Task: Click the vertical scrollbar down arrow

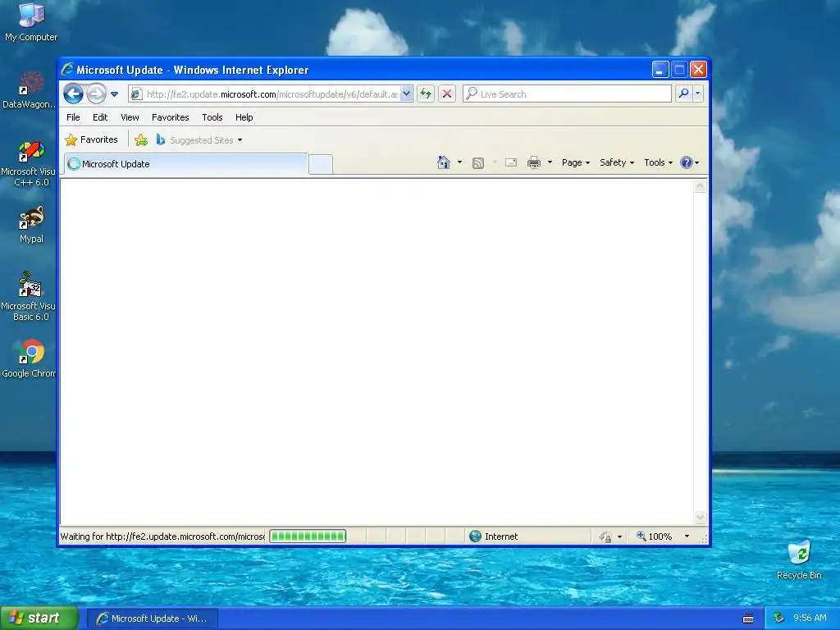Action: click(x=701, y=518)
